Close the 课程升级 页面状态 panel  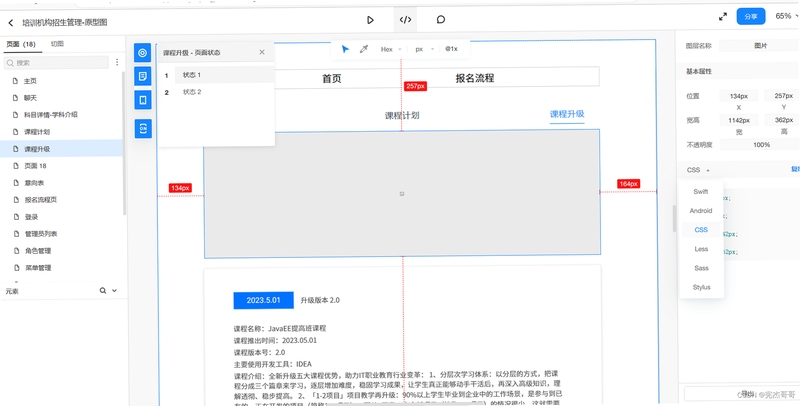point(262,52)
